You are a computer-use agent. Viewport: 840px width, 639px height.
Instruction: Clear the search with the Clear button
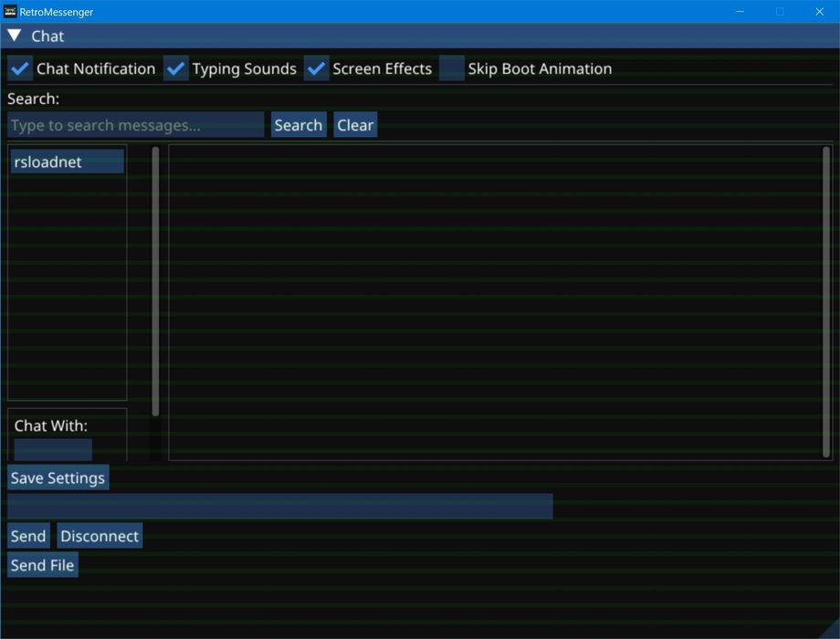(x=355, y=125)
